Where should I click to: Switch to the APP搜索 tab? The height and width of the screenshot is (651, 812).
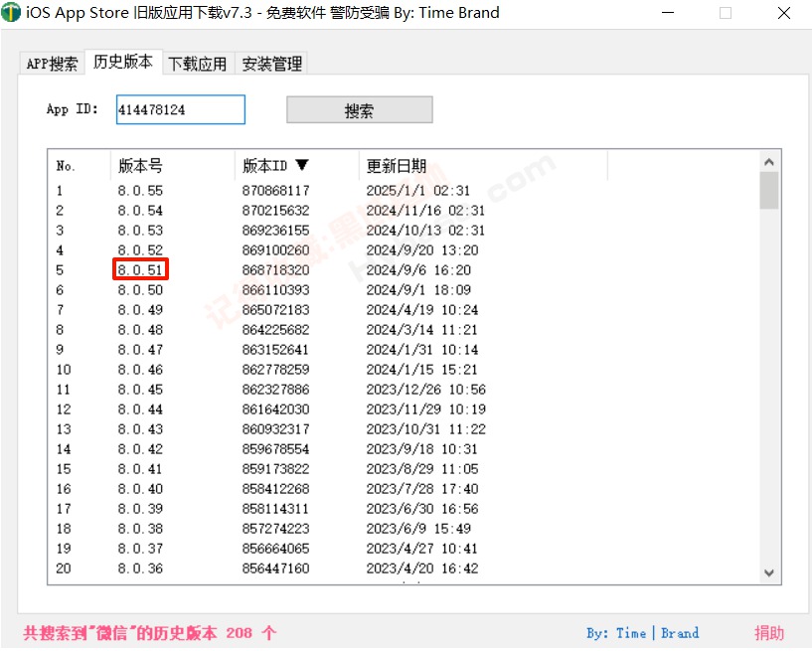pos(51,62)
